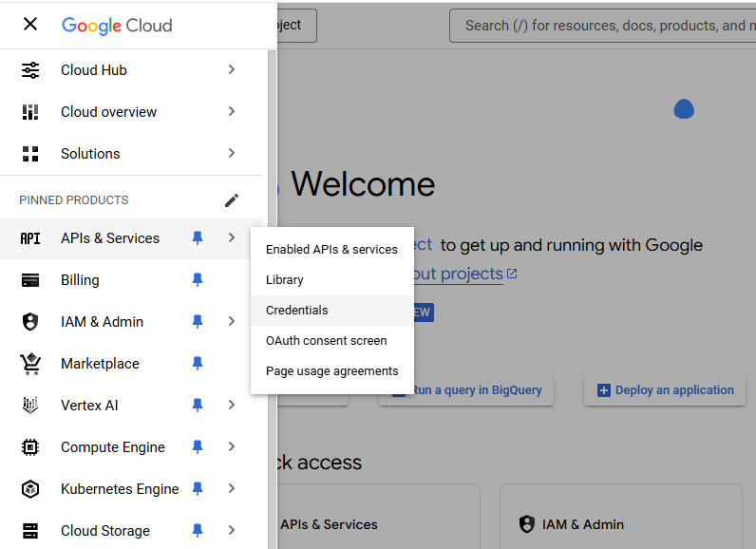
Task: Focus the search resources input field
Action: click(x=603, y=26)
